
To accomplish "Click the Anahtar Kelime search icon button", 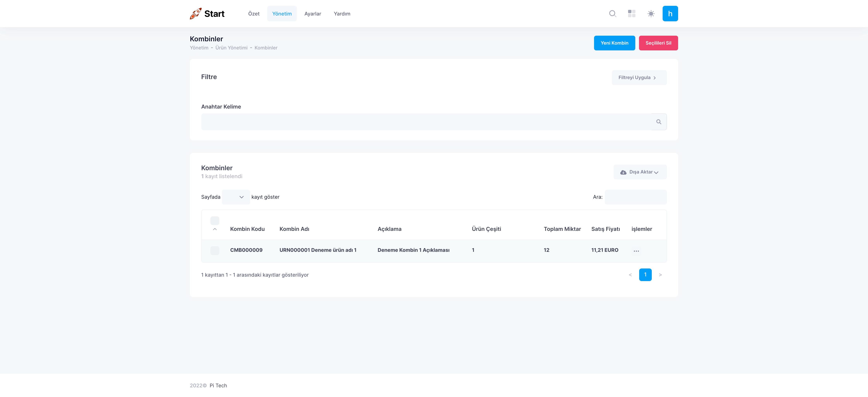I will pyautogui.click(x=658, y=122).
